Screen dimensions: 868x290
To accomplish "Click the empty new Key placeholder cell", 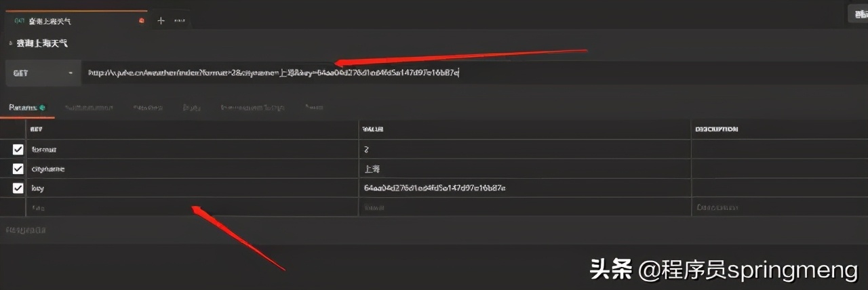I will [192, 207].
